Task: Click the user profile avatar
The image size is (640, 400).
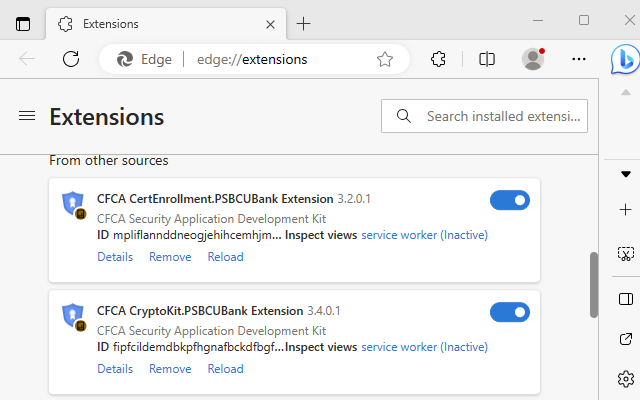Action: tap(533, 59)
